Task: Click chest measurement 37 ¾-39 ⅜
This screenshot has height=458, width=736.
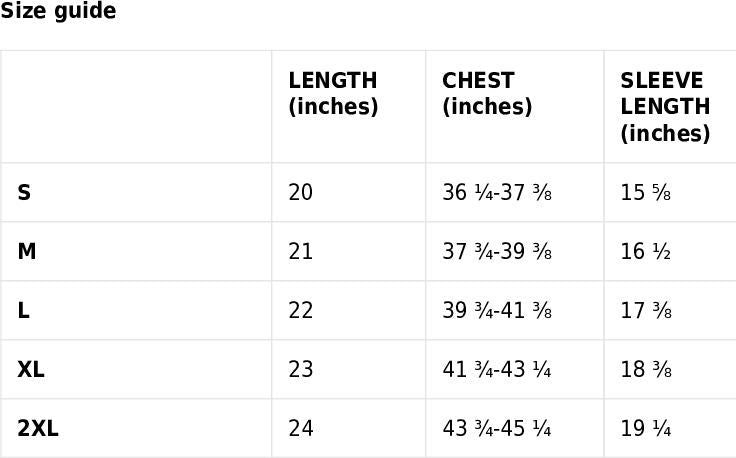Action: [497, 251]
